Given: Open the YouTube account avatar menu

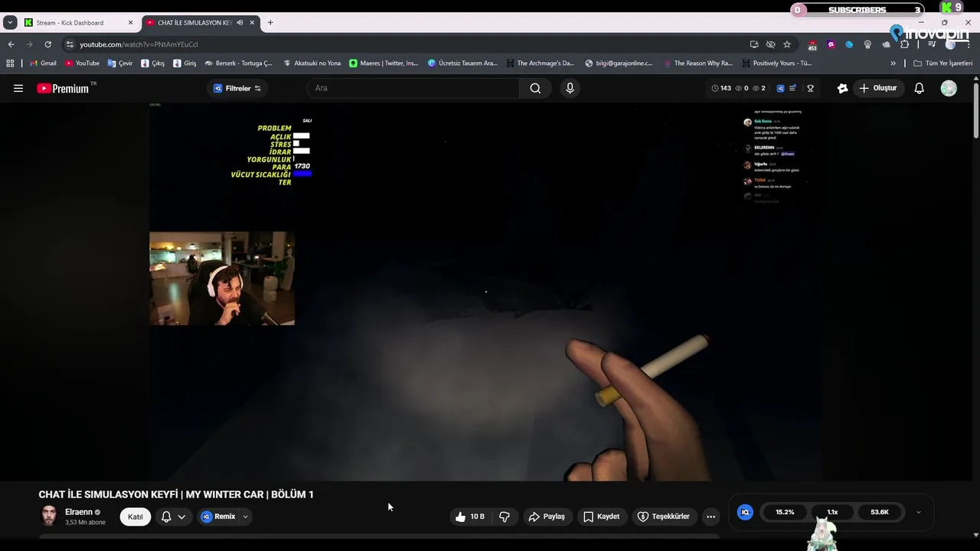Looking at the screenshot, I should (x=949, y=88).
